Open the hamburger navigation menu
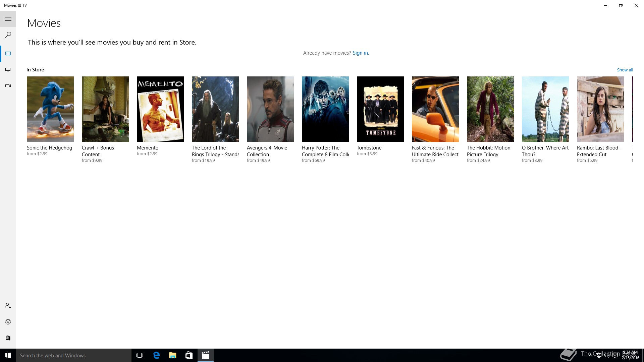The image size is (644, 362). [8, 19]
